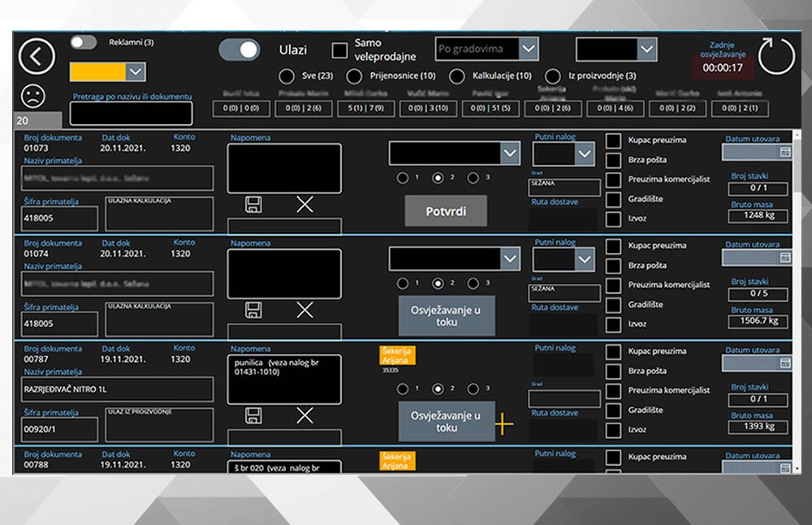812x525 pixels.
Task: Save the Napomena note for document 01073
Action: [253, 205]
